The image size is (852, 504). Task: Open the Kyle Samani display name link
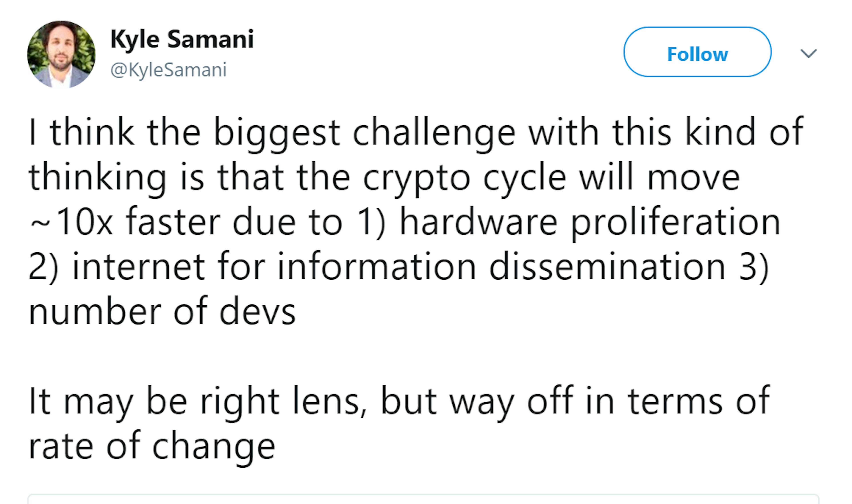[x=182, y=39]
